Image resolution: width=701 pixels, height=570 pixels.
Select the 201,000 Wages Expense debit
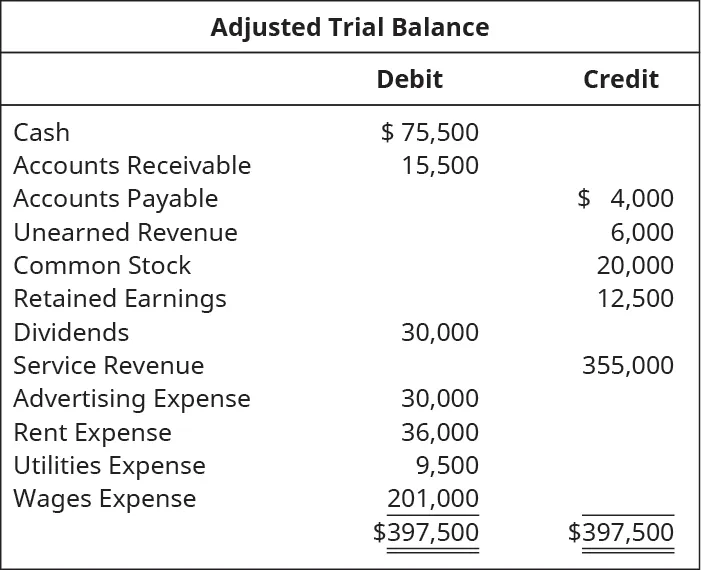433,498
